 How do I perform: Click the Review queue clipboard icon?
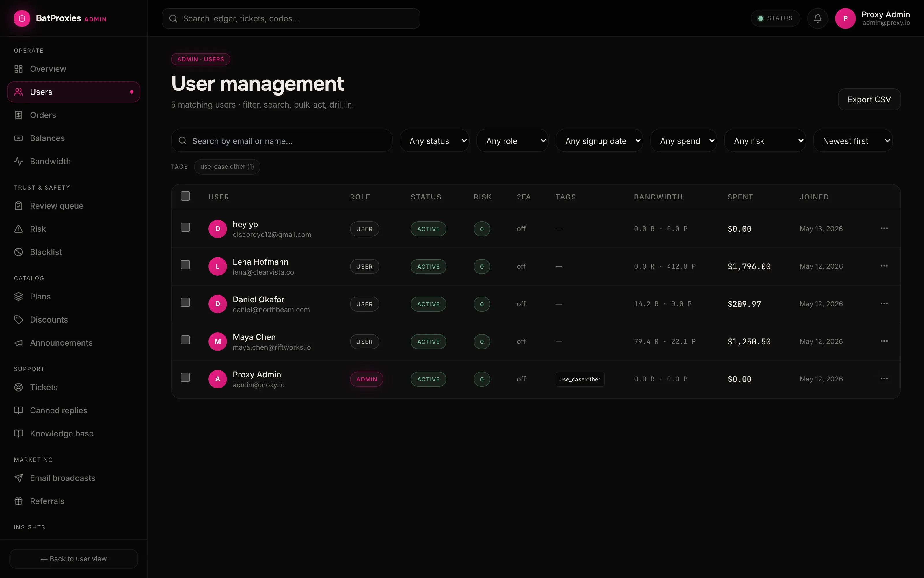(18, 206)
